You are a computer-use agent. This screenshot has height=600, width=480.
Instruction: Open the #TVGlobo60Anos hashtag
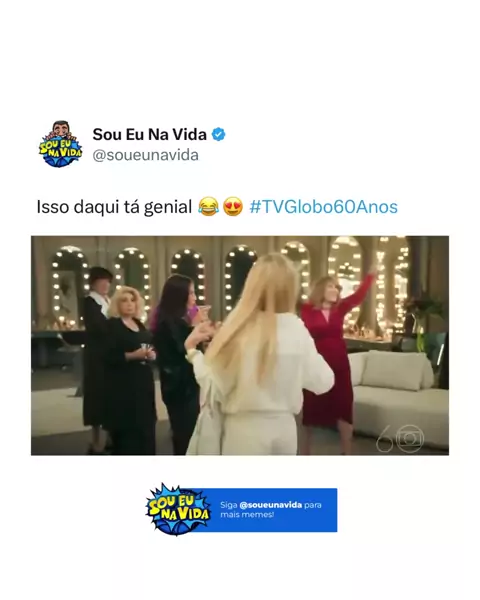(323, 207)
